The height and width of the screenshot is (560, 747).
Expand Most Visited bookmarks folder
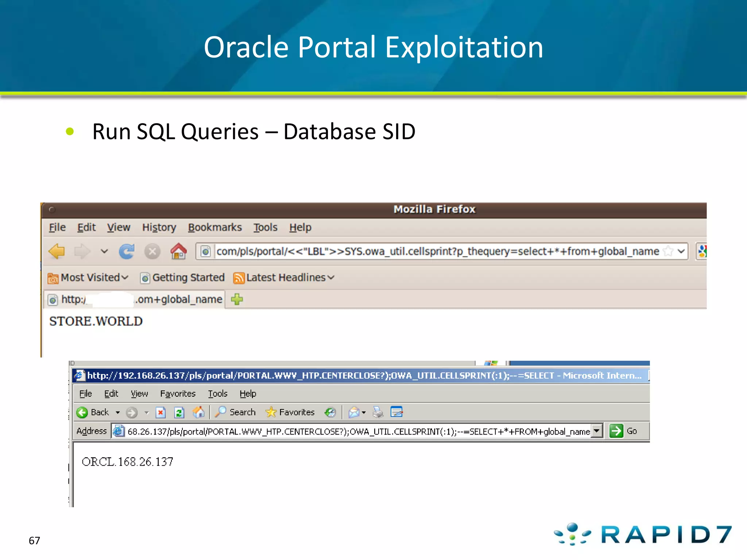88,277
